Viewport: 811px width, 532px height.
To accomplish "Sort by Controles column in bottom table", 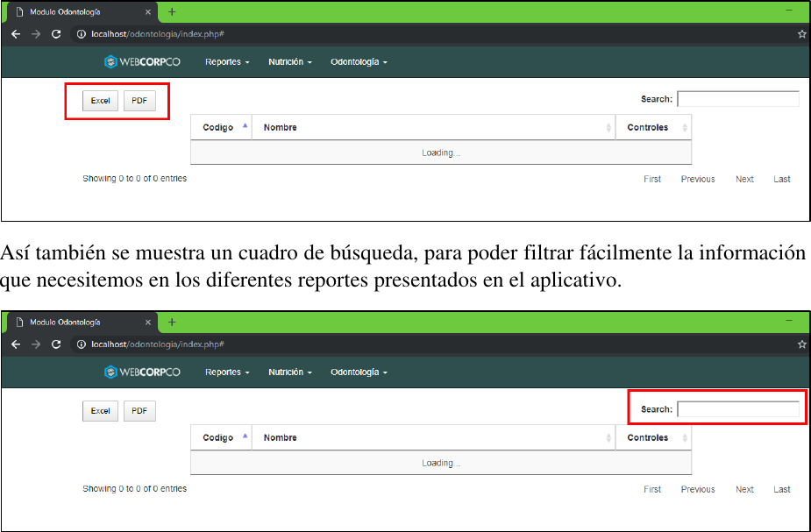I will [653, 437].
